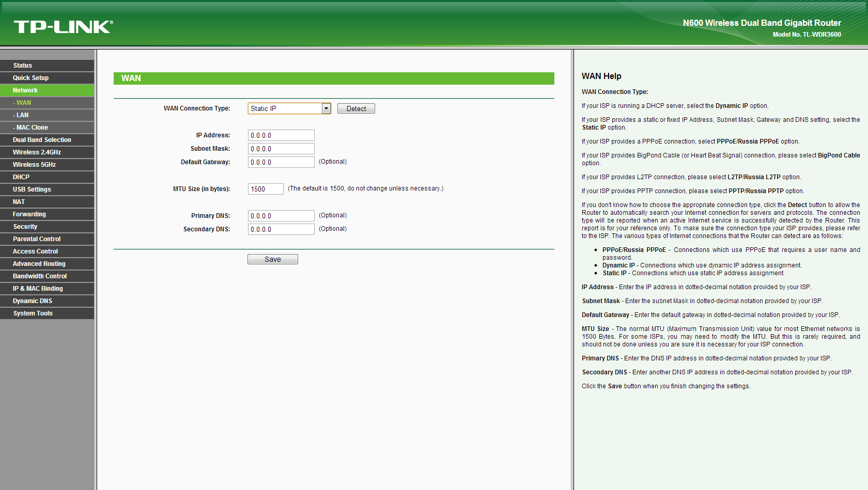This screenshot has width=868, height=490.
Task: Open the NAT menu
Action: (x=47, y=202)
